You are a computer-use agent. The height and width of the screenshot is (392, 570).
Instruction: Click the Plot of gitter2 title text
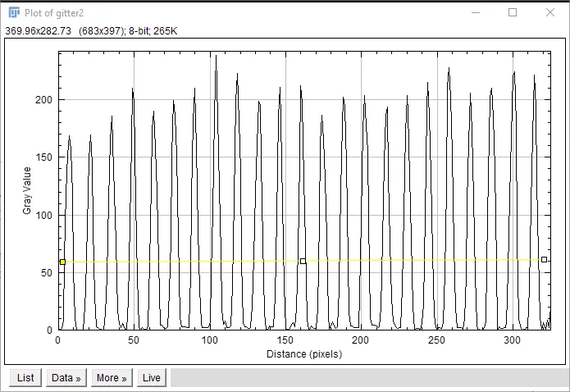[x=54, y=13]
